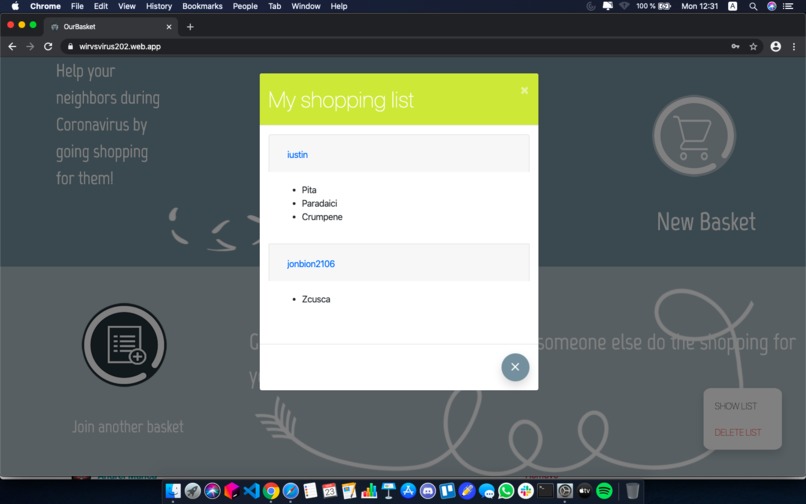Open the Help menu
The image size is (806, 504).
[x=339, y=6]
